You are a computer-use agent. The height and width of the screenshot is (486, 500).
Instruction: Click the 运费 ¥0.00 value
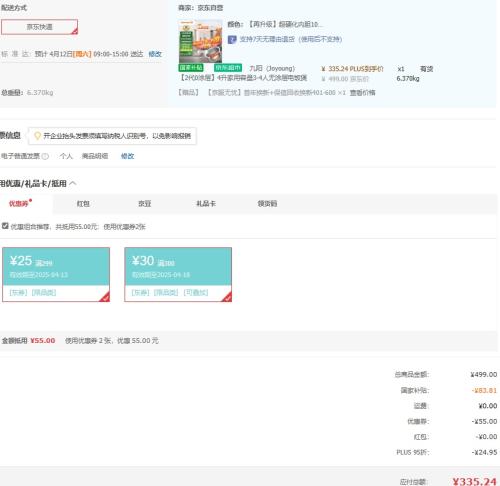point(488,406)
